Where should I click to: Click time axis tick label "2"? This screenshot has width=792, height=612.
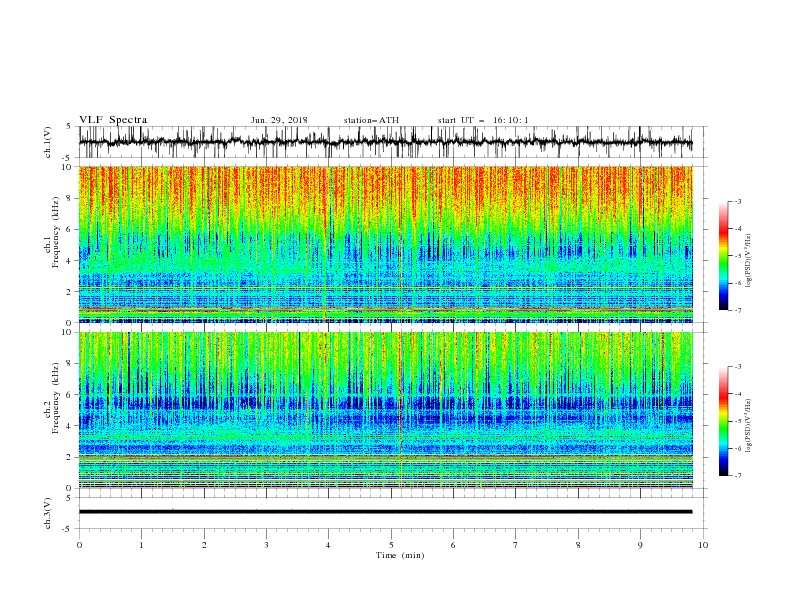tap(204, 545)
